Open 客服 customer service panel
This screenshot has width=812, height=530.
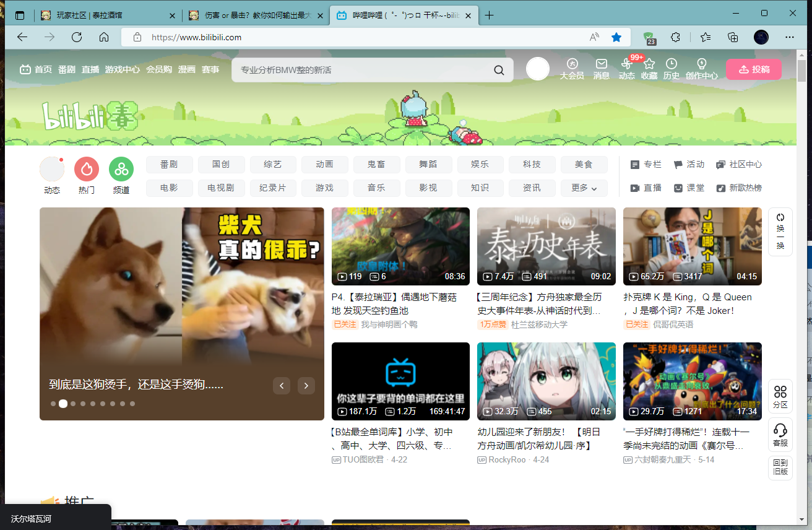click(780, 434)
